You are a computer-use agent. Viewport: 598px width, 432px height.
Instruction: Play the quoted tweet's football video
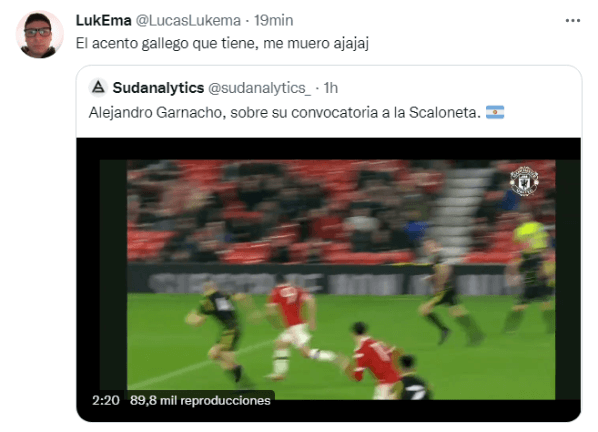point(329,279)
